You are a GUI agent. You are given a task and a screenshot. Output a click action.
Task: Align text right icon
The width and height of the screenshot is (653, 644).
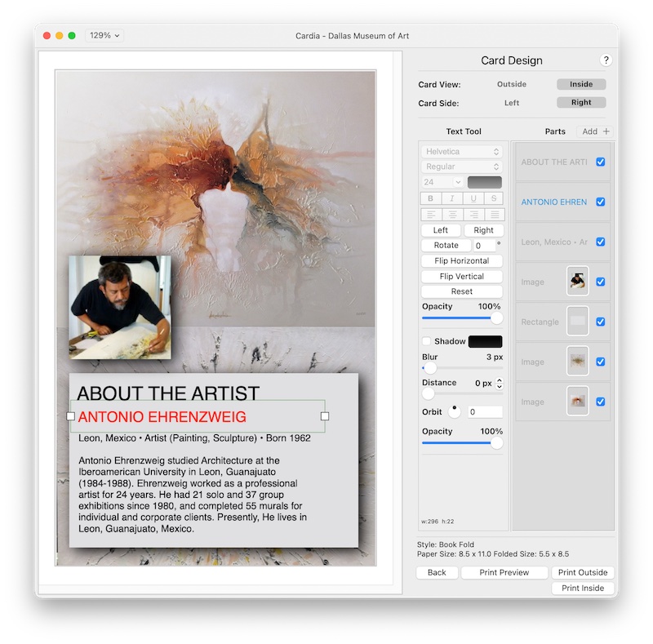coord(473,215)
